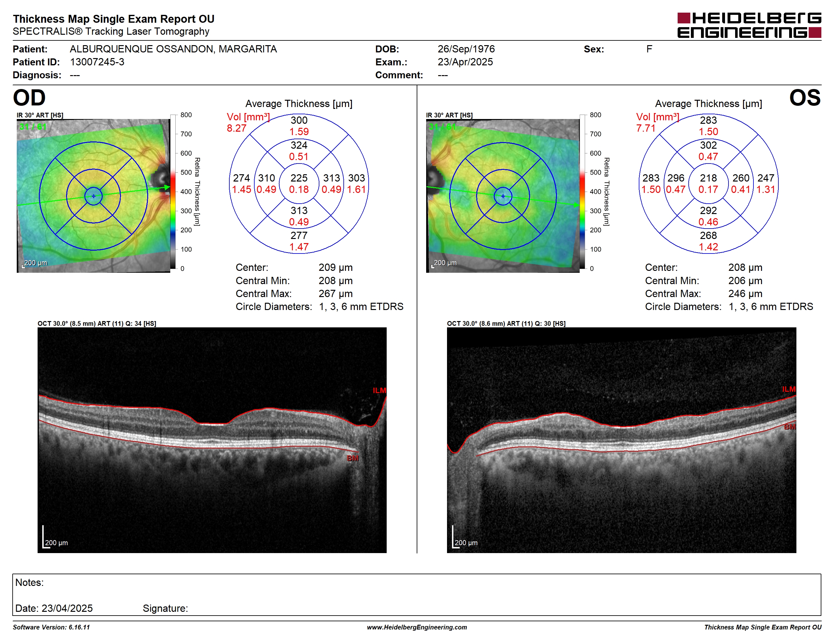This screenshot has height=644, width=834.
Task: Click OD outer temporal thickness 274
Action: [x=241, y=178]
